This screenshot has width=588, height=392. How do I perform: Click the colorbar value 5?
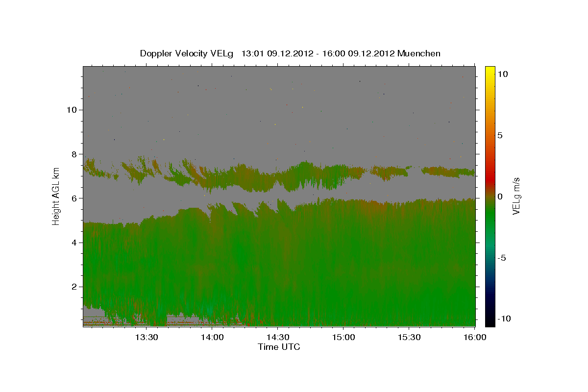tap(500, 135)
